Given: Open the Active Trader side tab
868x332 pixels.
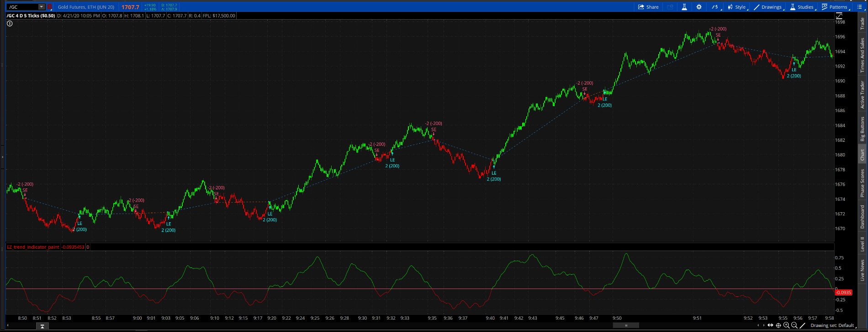Looking at the screenshot, I should tap(863, 95).
